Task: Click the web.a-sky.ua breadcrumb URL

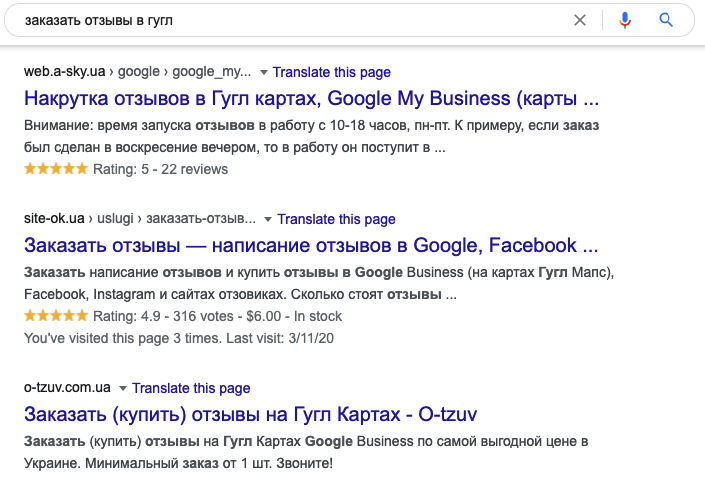Action: pos(138,72)
